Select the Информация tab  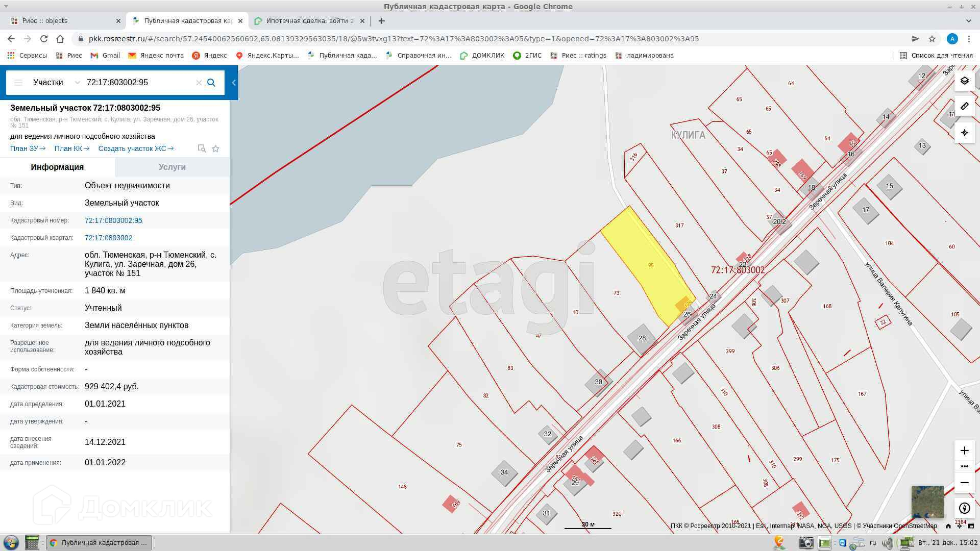pos(57,167)
